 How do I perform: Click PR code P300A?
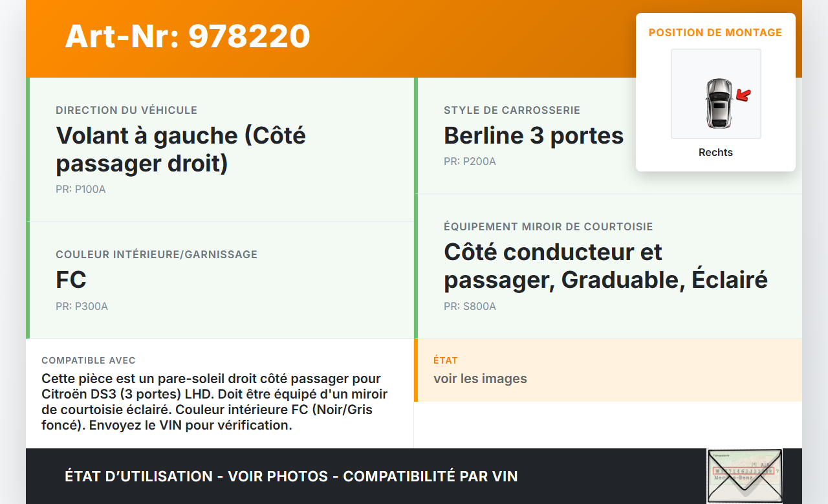tap(82, 306)
